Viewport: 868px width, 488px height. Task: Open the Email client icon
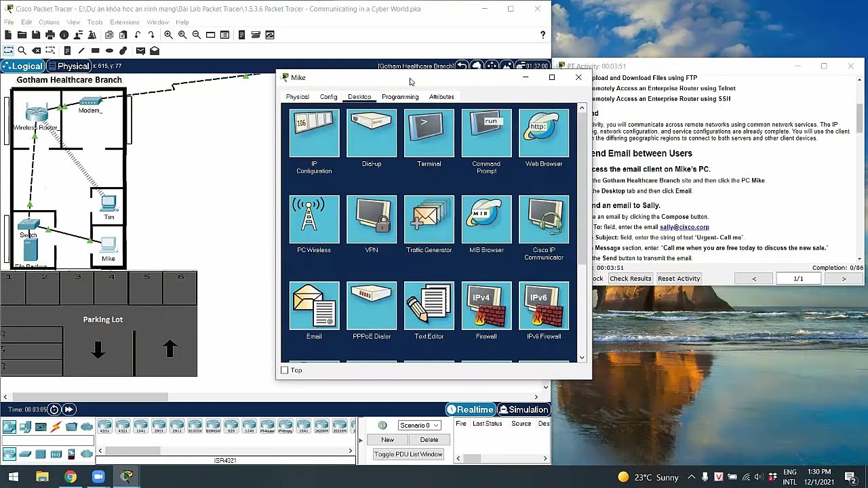click(314, 306)
